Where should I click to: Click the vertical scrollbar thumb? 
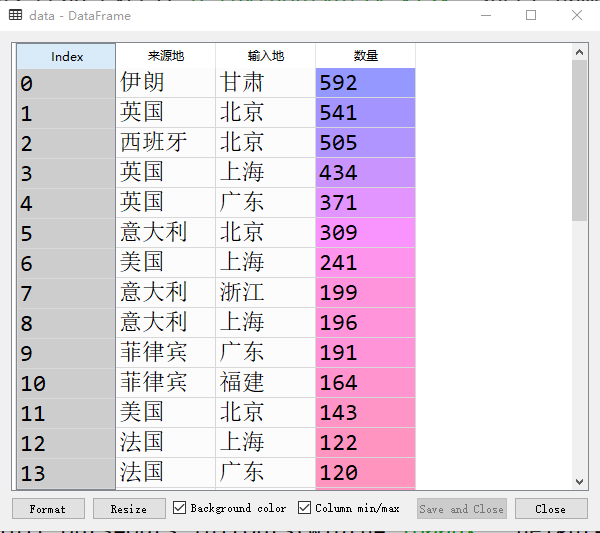point(579,140)
